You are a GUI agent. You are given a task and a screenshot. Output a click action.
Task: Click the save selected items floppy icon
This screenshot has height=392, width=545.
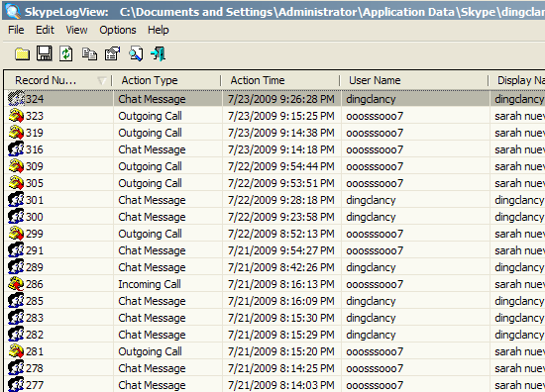click(x=45, y=53)
